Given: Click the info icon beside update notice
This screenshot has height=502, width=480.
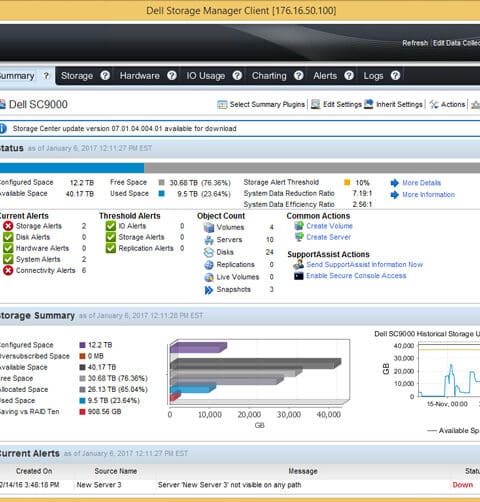Looking at the screenshot, I should coord(3,129).
